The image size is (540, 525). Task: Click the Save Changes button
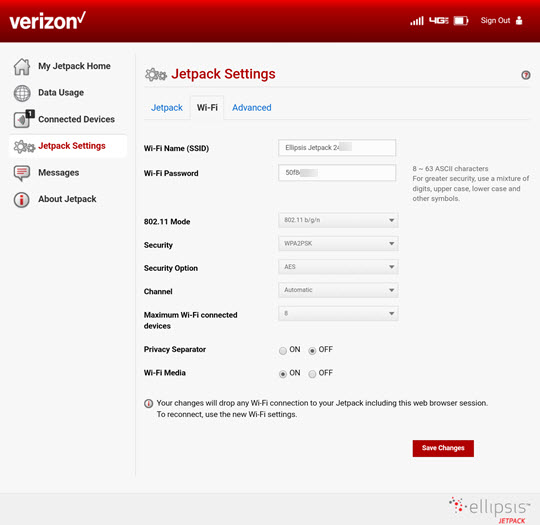443,448
